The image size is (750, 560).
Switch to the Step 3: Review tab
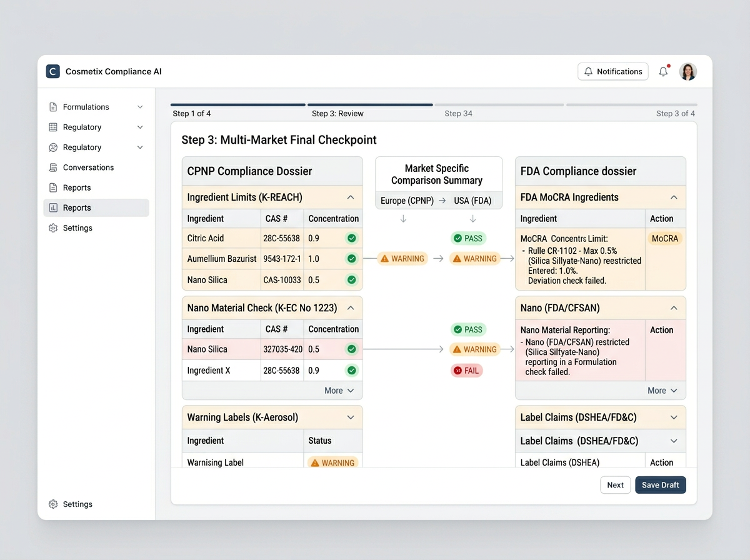click(337, 113)
